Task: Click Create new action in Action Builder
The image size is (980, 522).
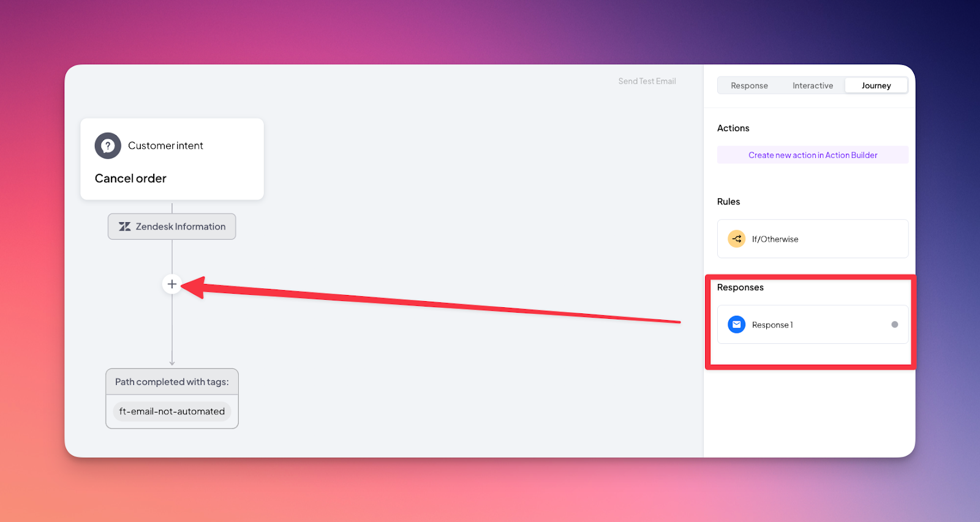Action: (x=813, y=155)
